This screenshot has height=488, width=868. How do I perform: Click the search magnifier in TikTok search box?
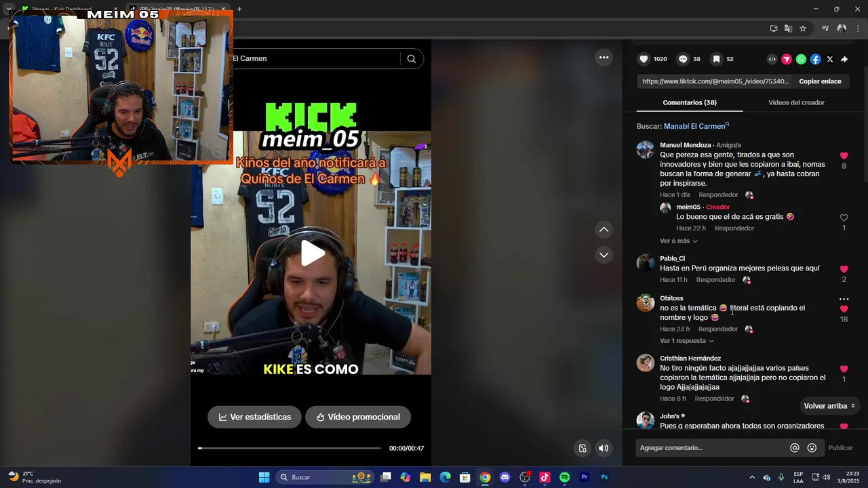point(411,58)
